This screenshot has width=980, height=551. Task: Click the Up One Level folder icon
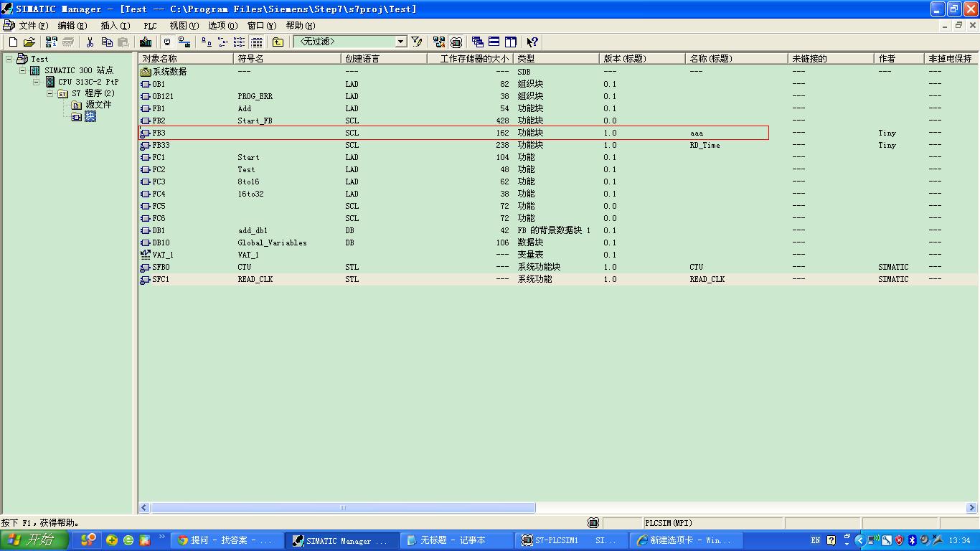coord(278,42)
